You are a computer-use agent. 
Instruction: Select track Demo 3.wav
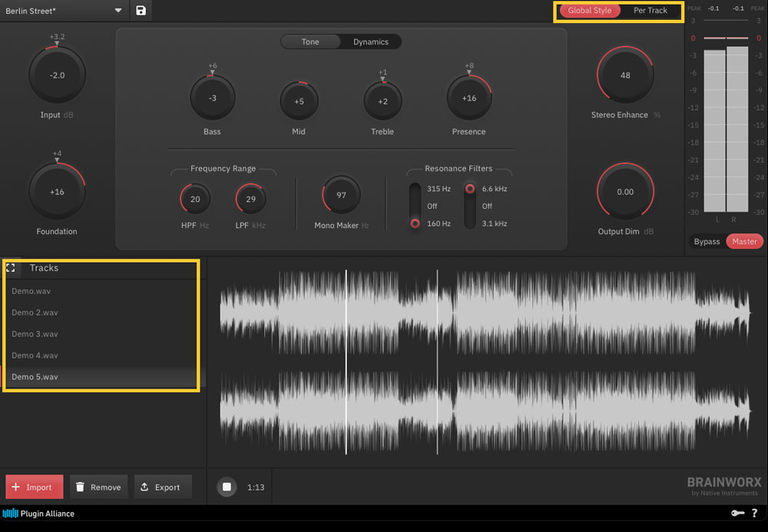click(103, 334)
